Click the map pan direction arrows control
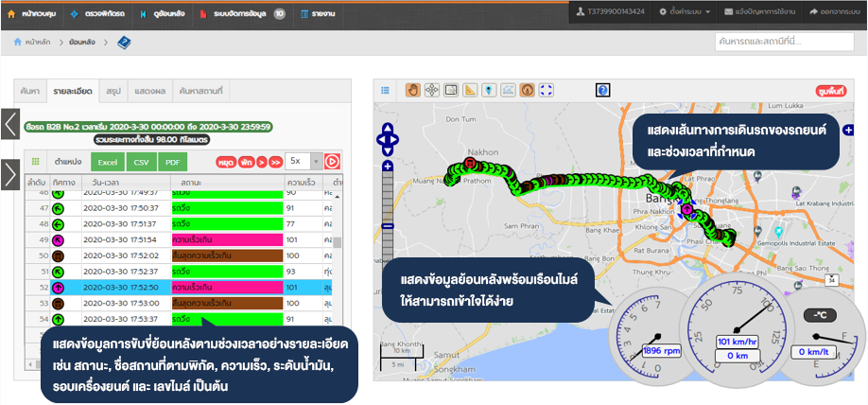Viewport: 868px width, 405px height. (x=388, y=138)
